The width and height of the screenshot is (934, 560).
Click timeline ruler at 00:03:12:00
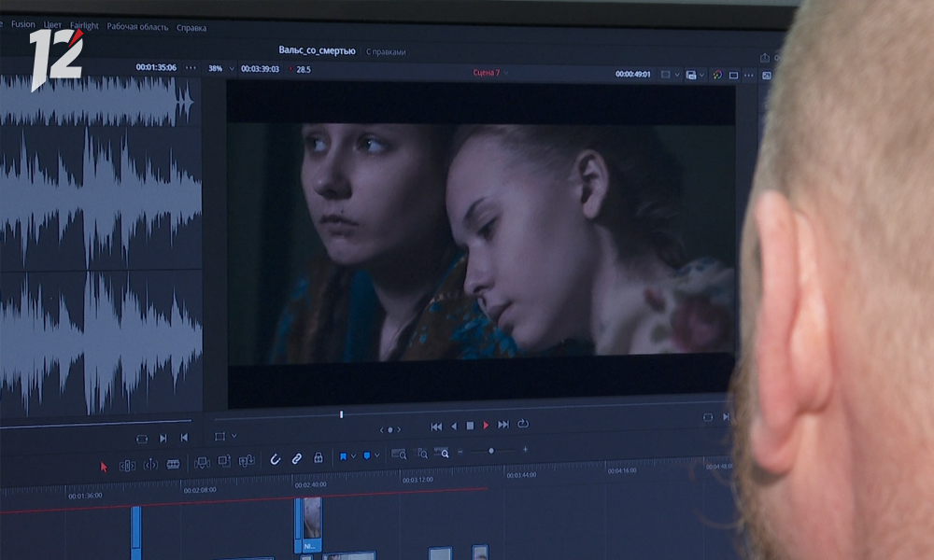click(417, 480)
